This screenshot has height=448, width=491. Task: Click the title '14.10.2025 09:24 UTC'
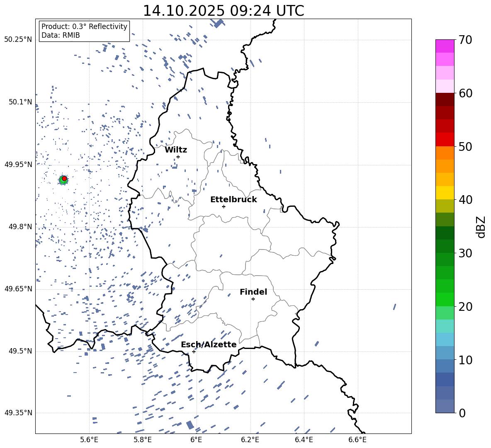223,11
